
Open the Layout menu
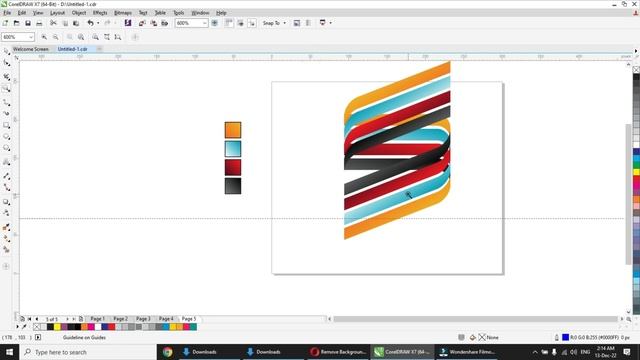57,13
